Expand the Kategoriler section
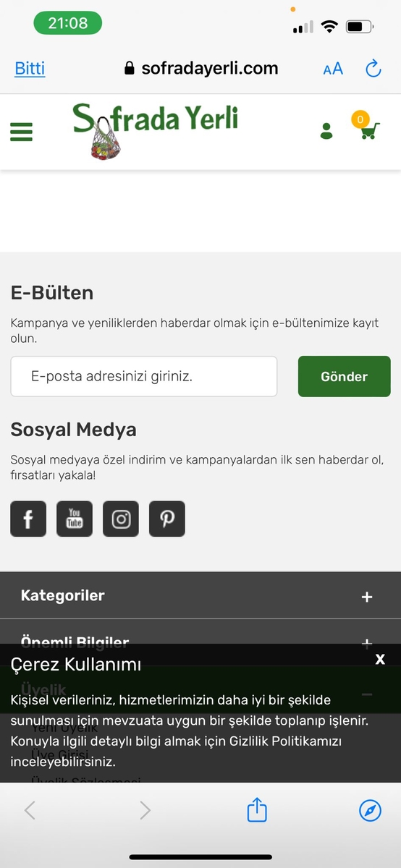Viewport: 401px width, 868px height. point(200,595)
